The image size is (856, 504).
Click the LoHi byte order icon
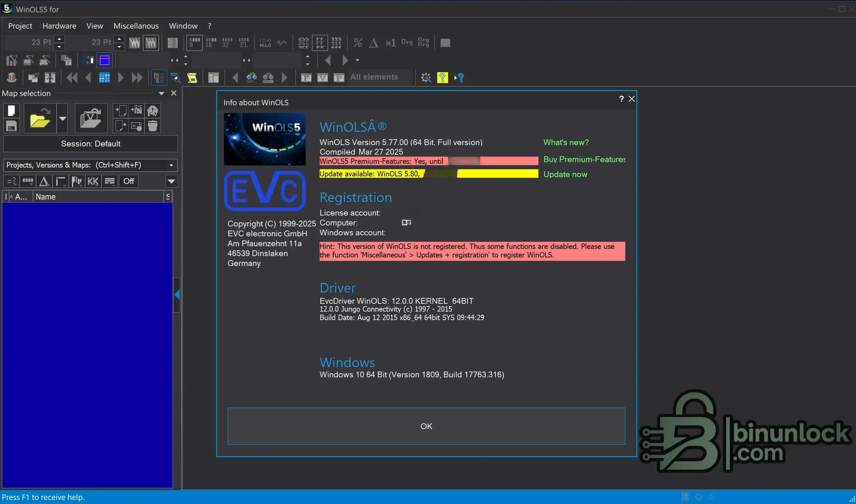click(x=265, y=43)
